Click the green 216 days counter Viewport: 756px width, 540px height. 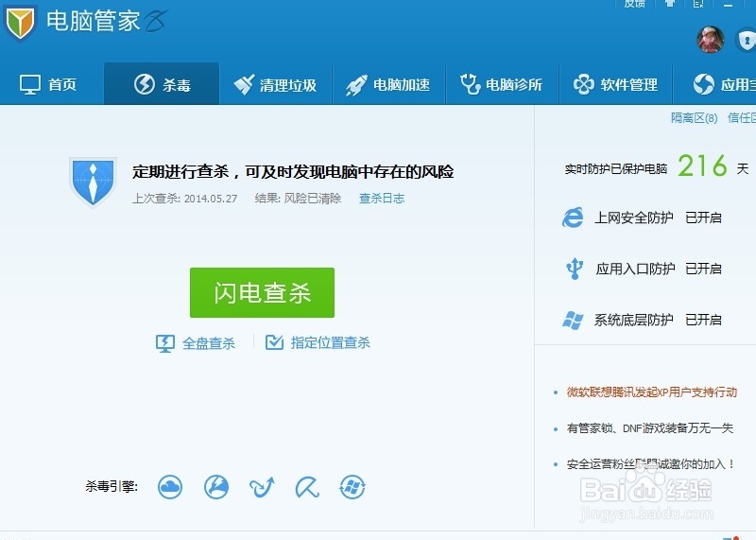(x=702, y=166)
